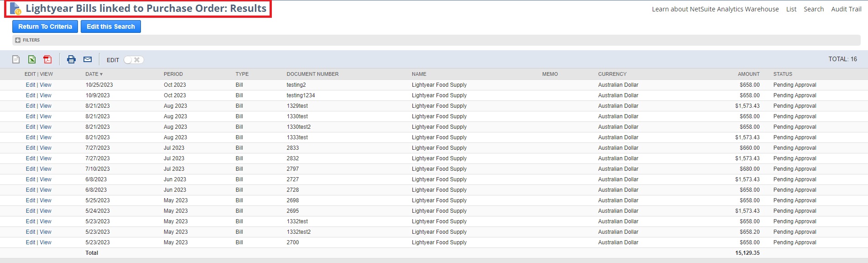Click View link for bill 2833
Screen dimensions: 868x263
46,148
